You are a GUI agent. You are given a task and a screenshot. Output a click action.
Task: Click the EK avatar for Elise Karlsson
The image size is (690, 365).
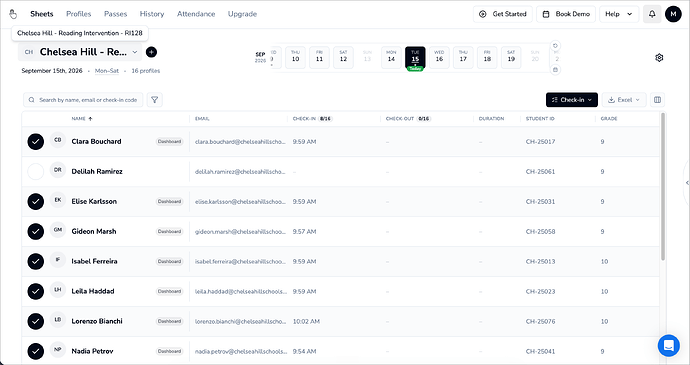click(x=58, y=200)
